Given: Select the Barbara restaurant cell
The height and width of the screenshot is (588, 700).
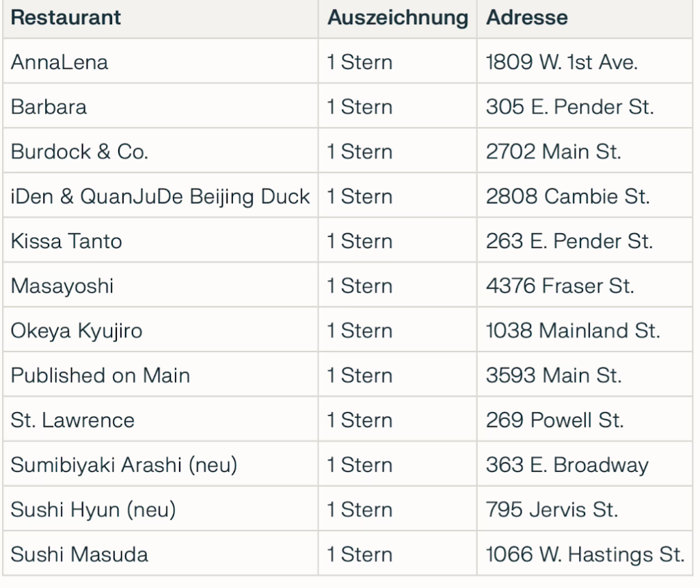Looking at the screenshot, I should (x=49, y=107).
